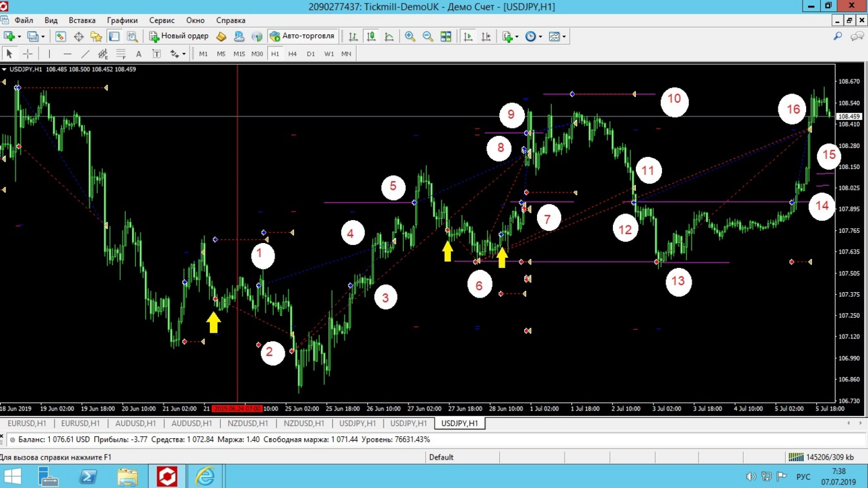This screenshot has width=868, height=488.
Task: Open the periods clock dropdown arrow
Action: [x=540, y=36]
